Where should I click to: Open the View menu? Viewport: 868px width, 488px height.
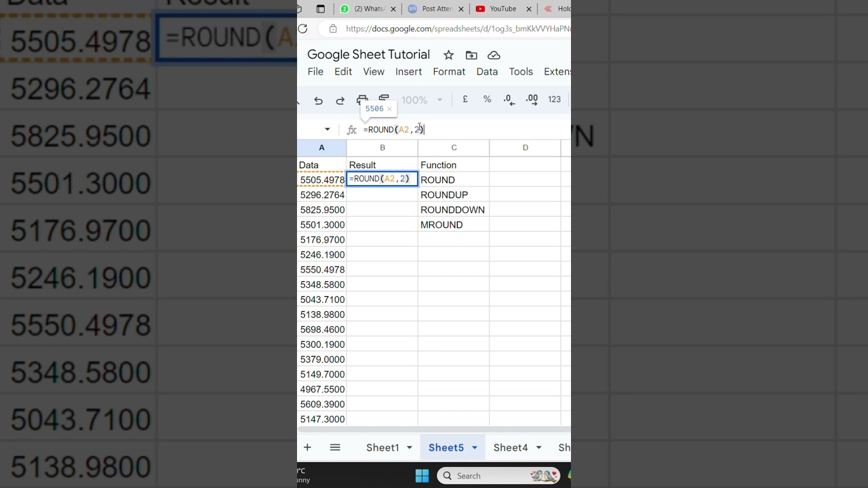pyautogui.click(x=374, y=72)
